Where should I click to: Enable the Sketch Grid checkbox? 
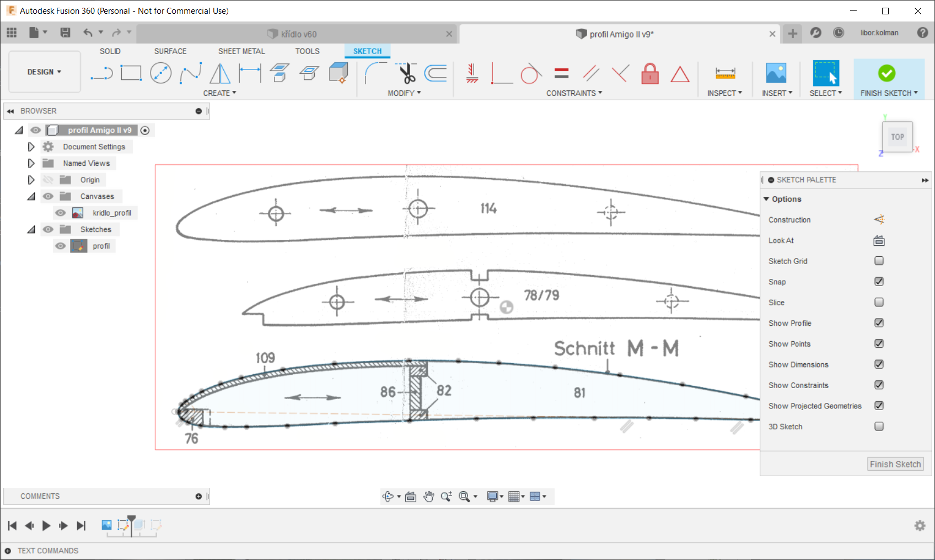point(879,261)
